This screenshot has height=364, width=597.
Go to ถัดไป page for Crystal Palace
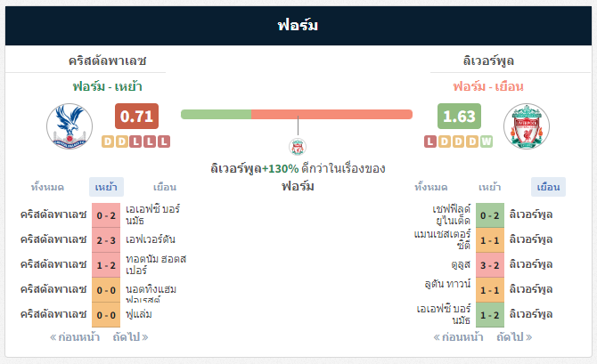[x=130, y=337]
